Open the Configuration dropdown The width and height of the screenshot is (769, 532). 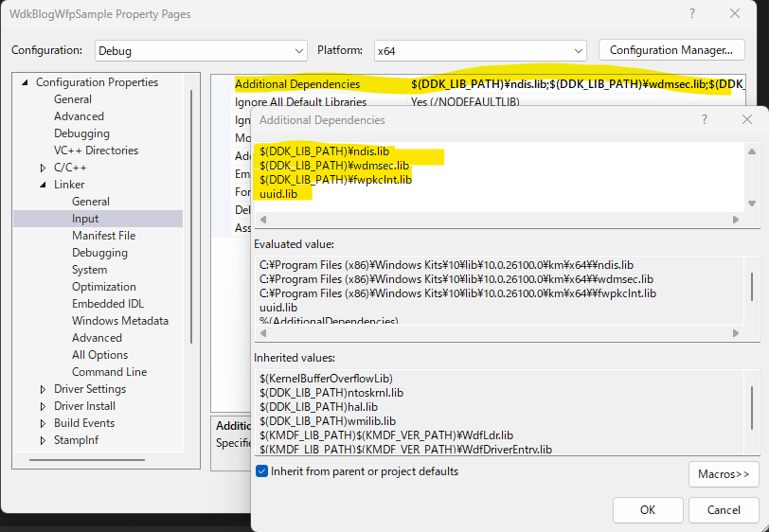click(x=201, y=50)
